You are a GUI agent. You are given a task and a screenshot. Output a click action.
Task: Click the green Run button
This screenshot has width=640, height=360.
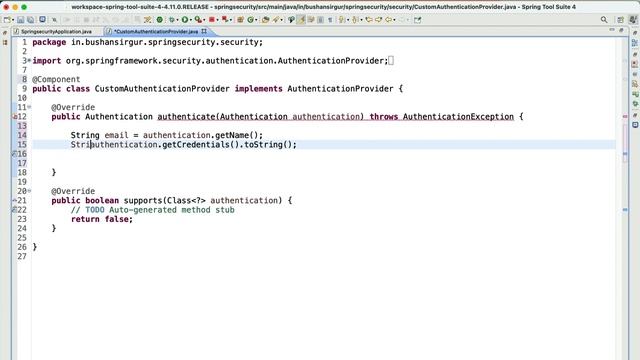(x=185, y=20)
